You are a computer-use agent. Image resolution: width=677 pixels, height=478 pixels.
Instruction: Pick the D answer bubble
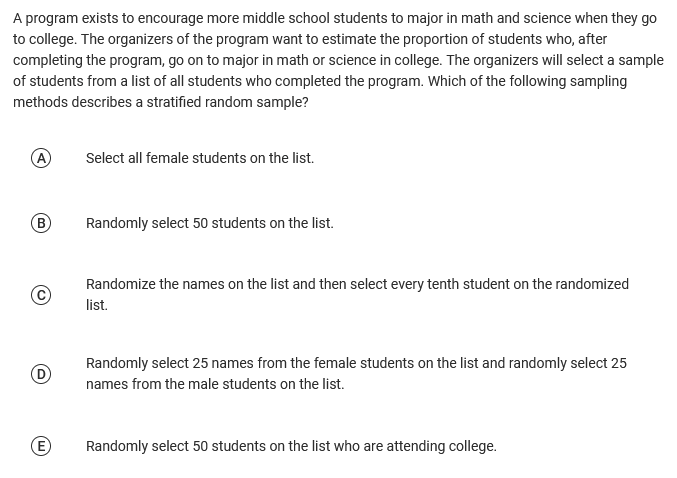tap(41, 374)
